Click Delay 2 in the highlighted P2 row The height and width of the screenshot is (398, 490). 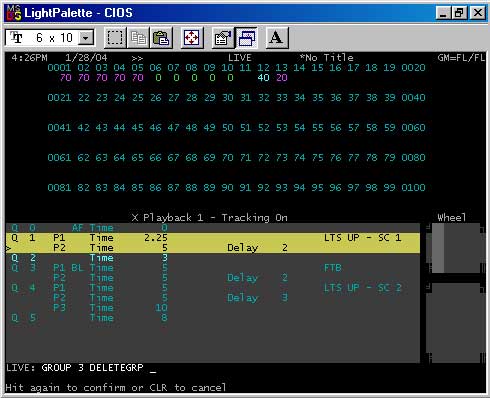coord(257,248)
